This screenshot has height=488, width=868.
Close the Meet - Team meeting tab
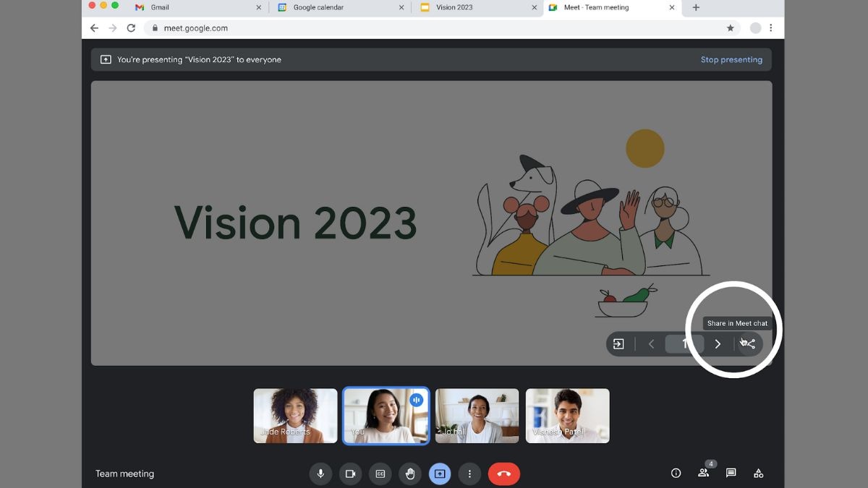[x=672, y=7]
